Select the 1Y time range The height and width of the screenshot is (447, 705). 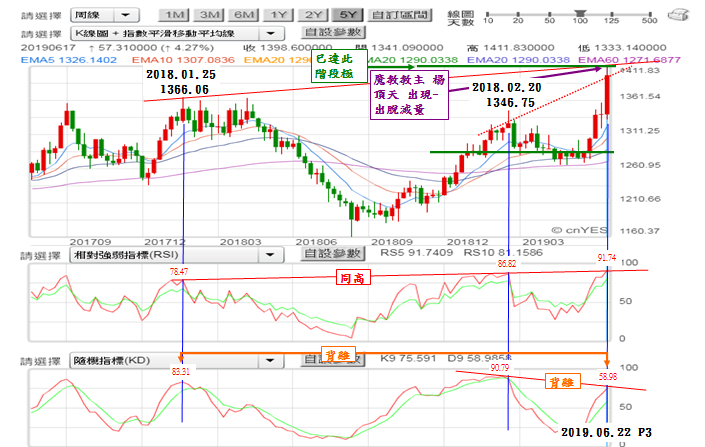coord(278,15)
